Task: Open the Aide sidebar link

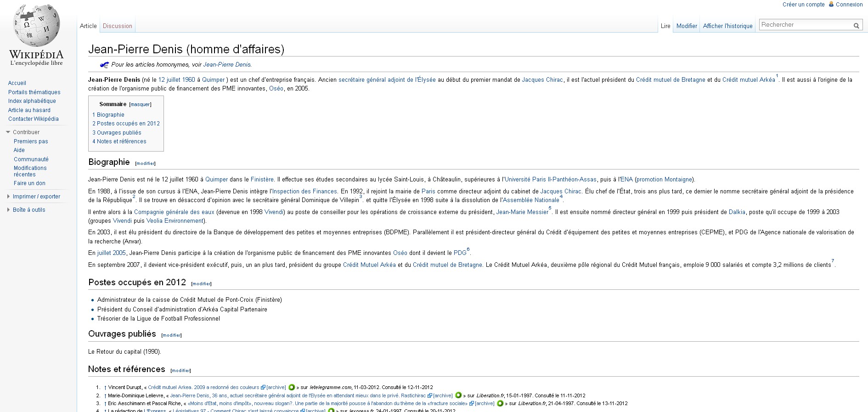Action: [x=19, y=150]
